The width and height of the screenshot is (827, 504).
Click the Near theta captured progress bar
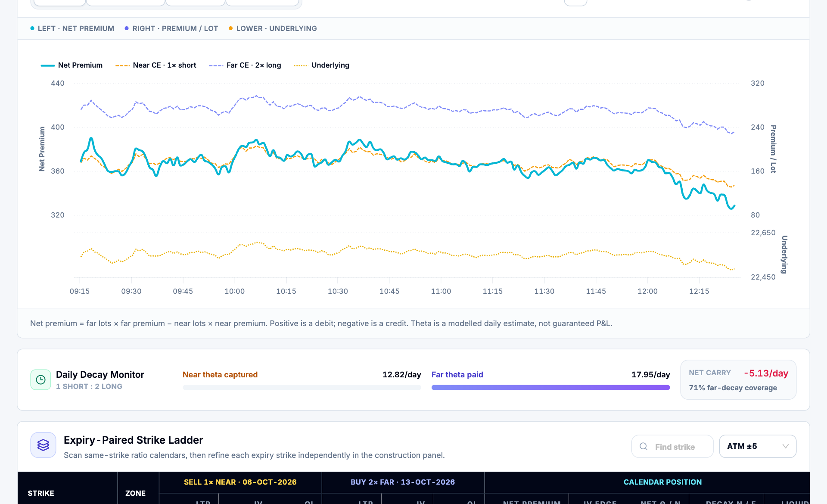tap(302, 387)
